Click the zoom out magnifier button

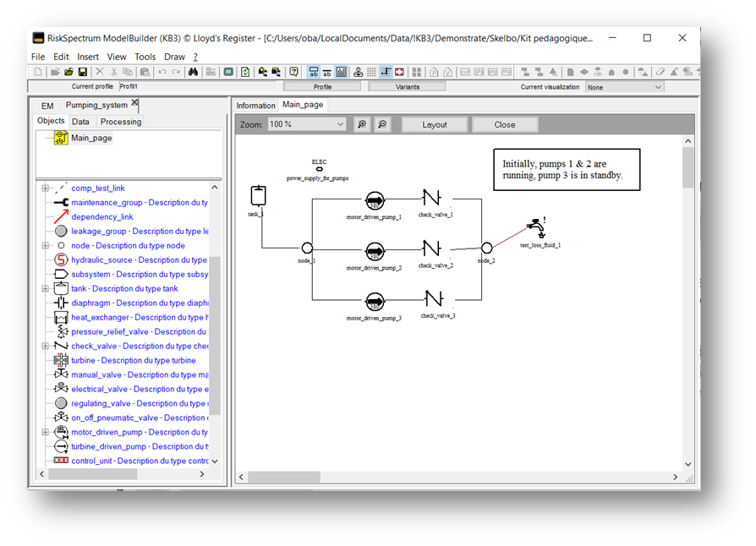coord(382,124)
